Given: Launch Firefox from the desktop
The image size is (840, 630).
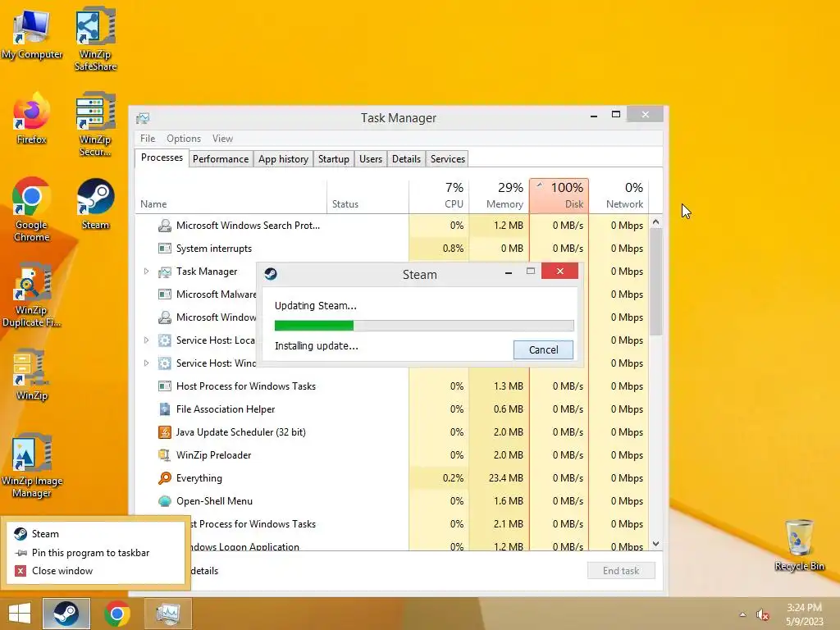Looking at the screenshot, I should (32, 119).
